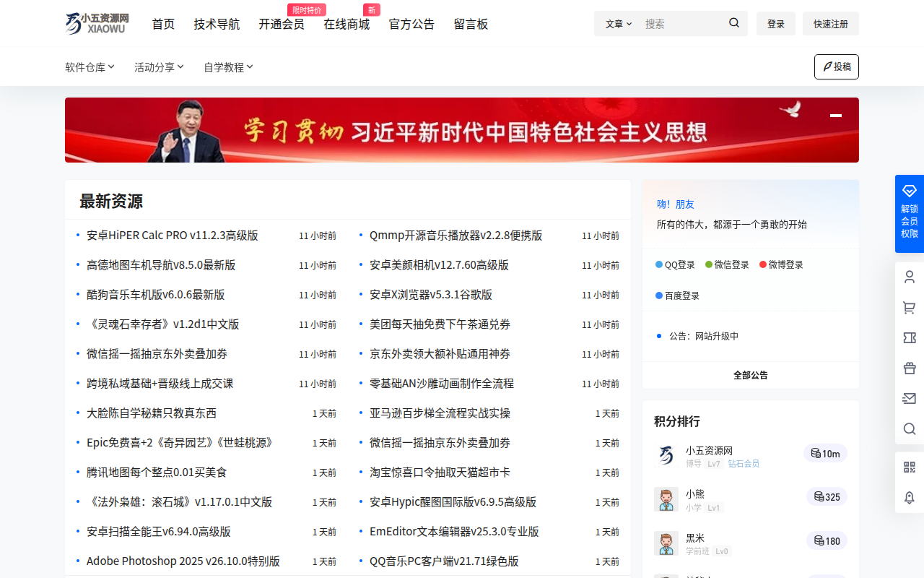The width and height of the screenshot is (924, 578).
Task: Open 官方公告 nav item
Action: (x=411, y=24)
